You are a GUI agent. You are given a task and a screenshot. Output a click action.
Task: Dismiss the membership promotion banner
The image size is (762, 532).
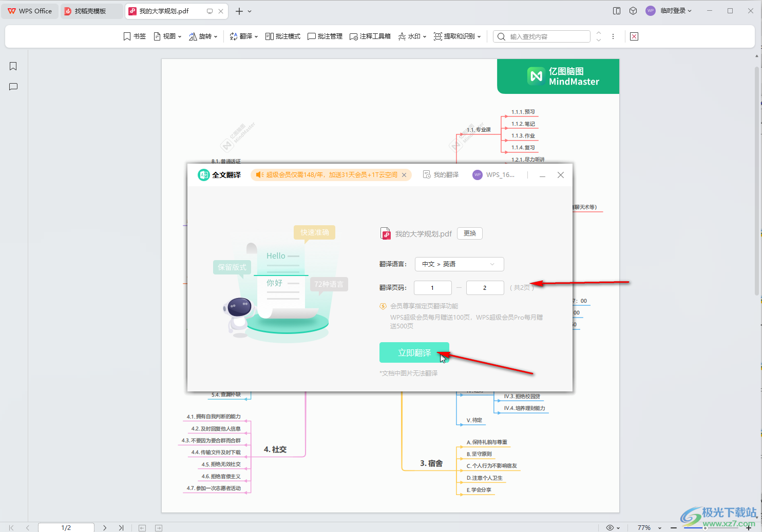[x=404, y=175]
